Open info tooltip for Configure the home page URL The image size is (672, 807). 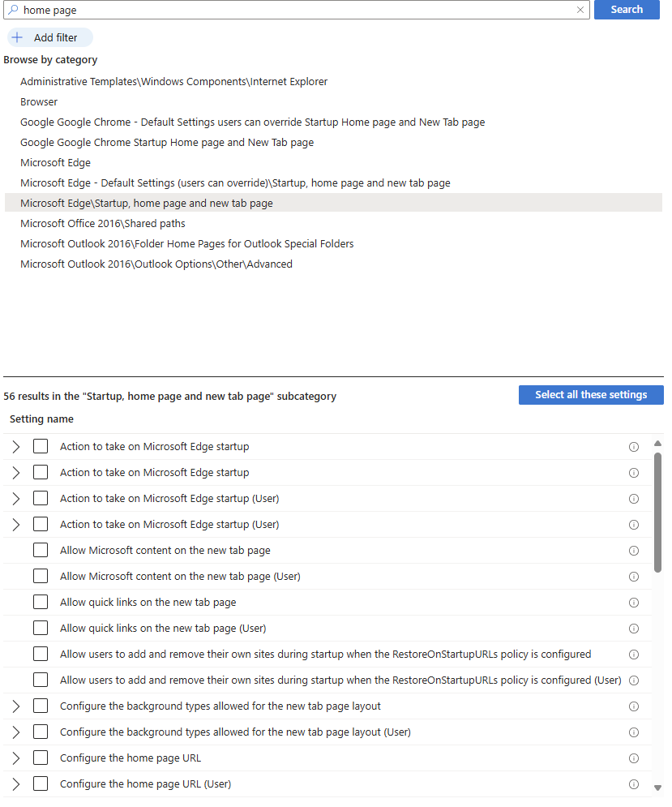tap(633, 758)
